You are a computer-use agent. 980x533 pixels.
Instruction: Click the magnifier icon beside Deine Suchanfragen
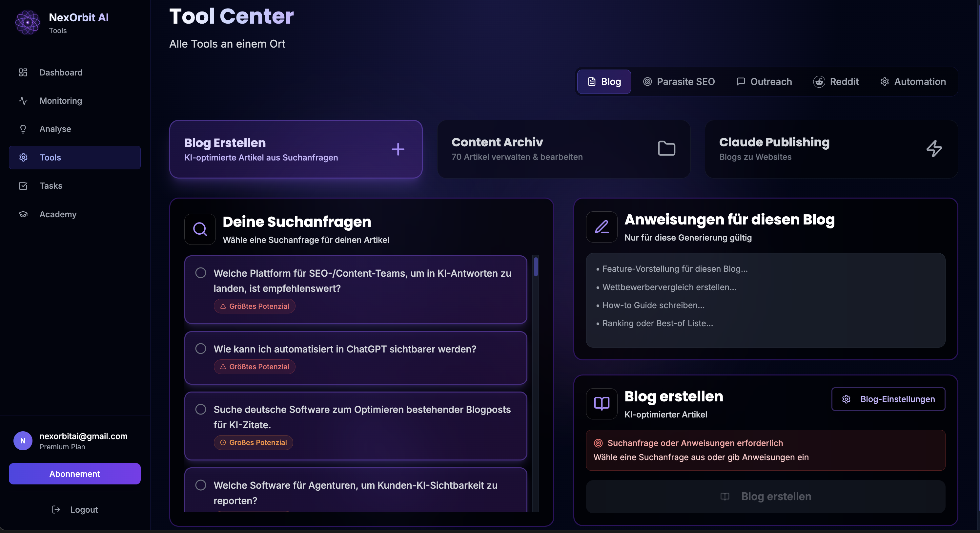[200, 229]
